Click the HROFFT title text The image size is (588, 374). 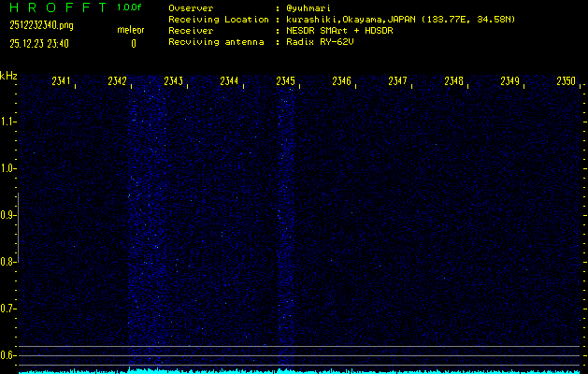click(x=58, y=7)
